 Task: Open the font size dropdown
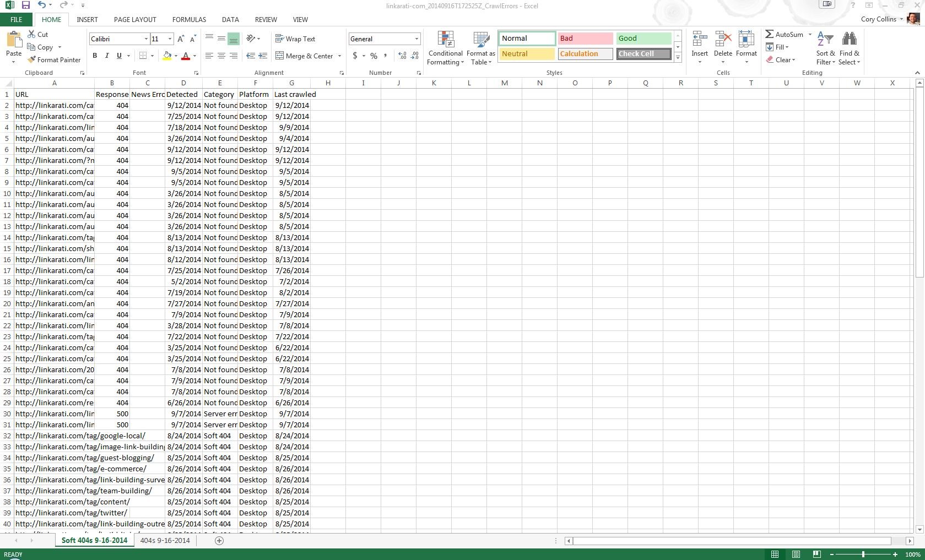(x=170, y=39)
